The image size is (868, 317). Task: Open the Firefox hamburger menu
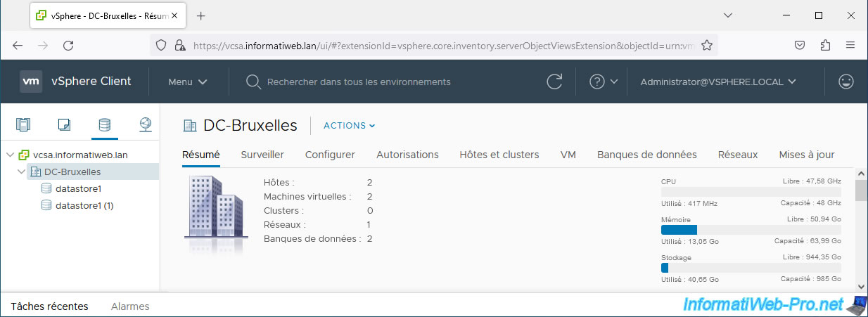click(850, 45)
